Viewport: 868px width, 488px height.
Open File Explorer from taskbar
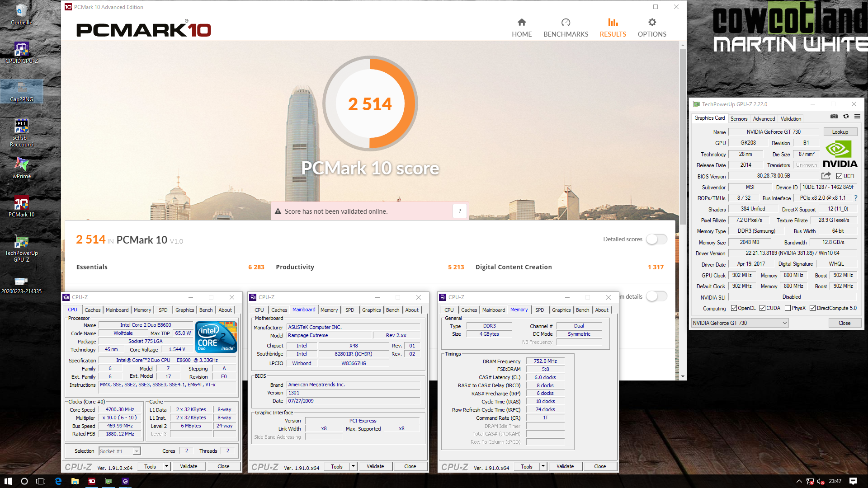click(75, 481)
